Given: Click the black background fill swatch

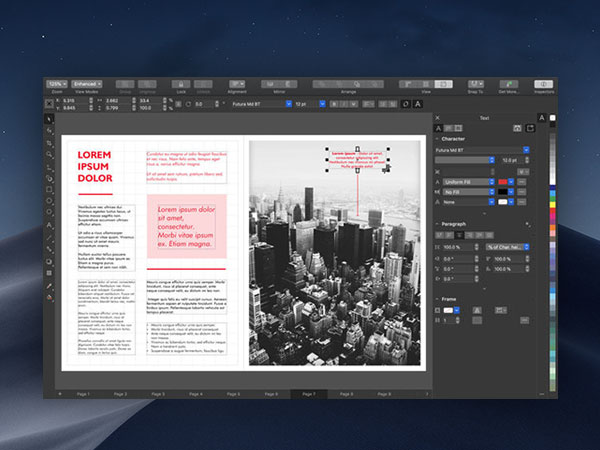Looking at the screenshot, I should [x=503, y=192].
